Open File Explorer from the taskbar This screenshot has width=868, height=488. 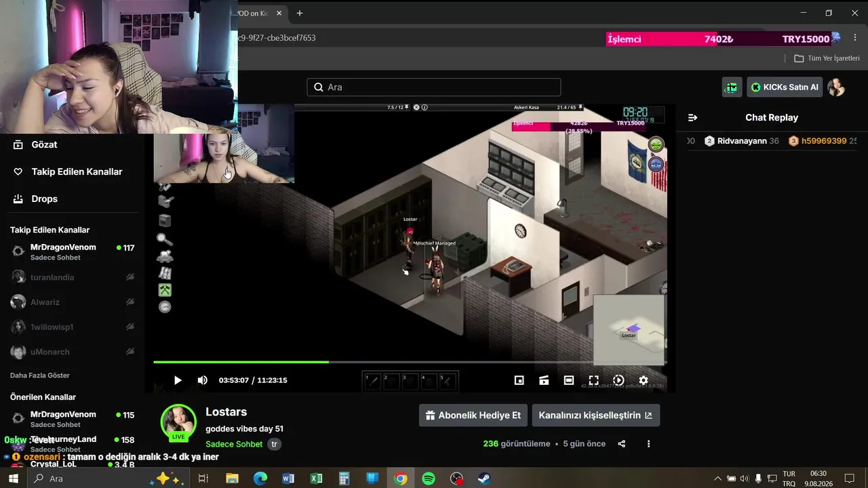(232, 479)
